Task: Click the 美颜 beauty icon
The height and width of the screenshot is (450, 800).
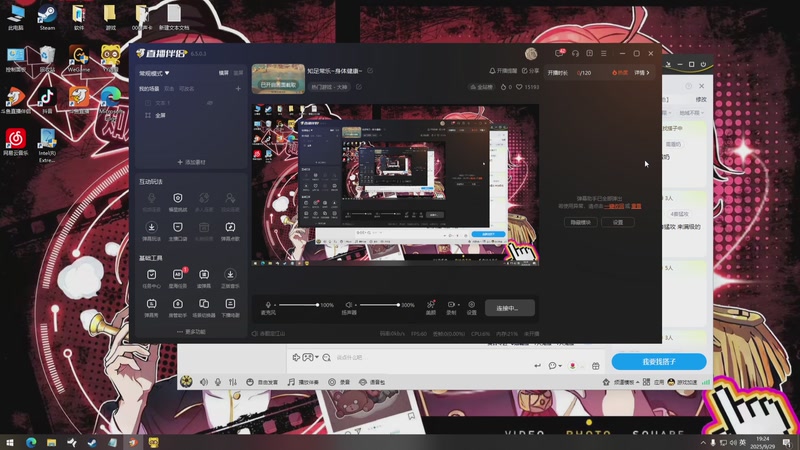Action: point(431,307)
